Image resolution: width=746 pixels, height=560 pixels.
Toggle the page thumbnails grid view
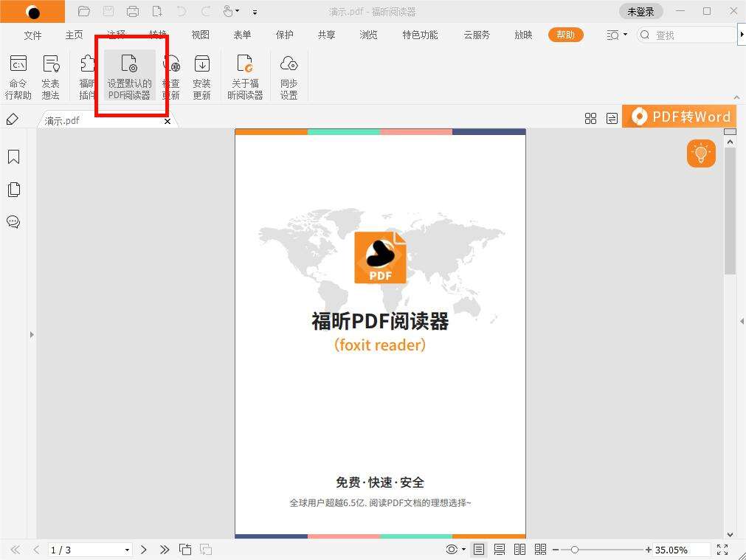point(590,118)
